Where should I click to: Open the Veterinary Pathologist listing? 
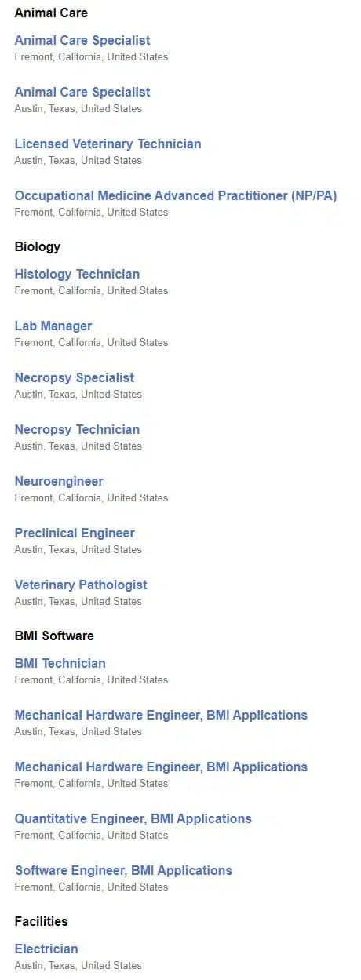point(81,585)
